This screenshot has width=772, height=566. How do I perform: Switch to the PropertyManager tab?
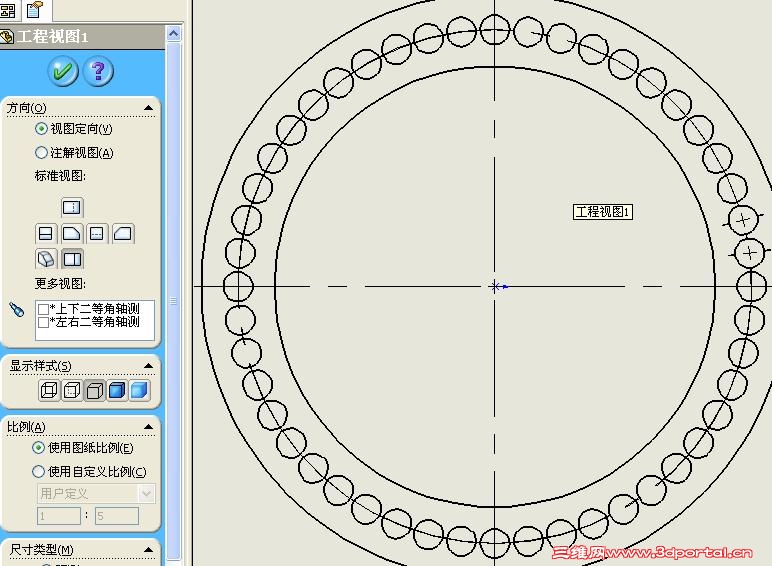coord(35,9)
